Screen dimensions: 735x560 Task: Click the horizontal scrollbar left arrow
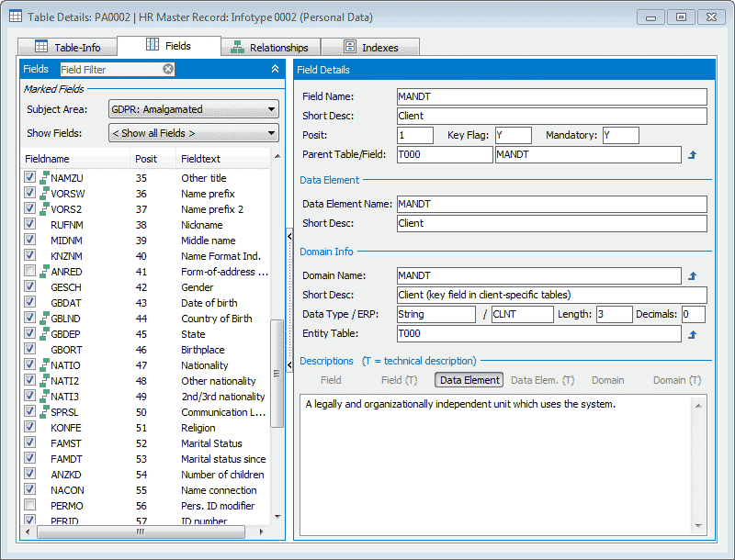[28, 532]
